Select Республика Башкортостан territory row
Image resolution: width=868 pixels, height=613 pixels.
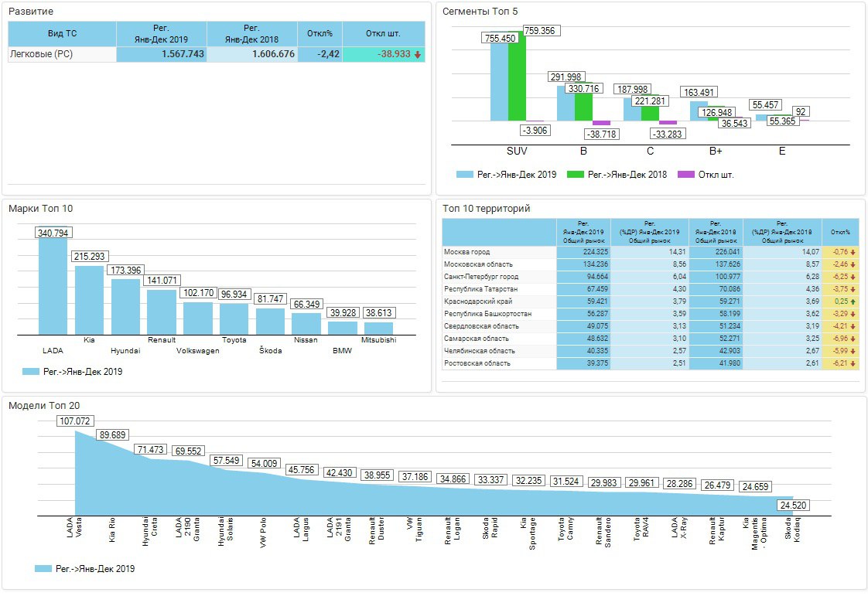[x=651, y=314]
